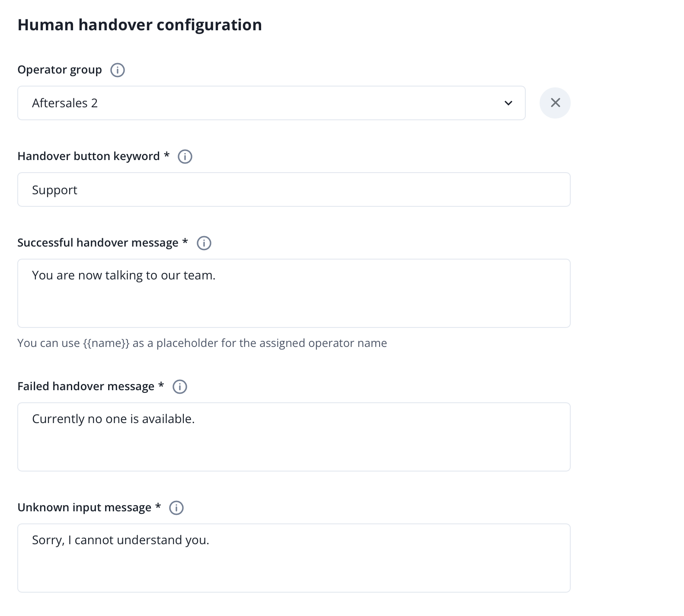
Task: Show info for Unknown input message
Action: point(176,508)
